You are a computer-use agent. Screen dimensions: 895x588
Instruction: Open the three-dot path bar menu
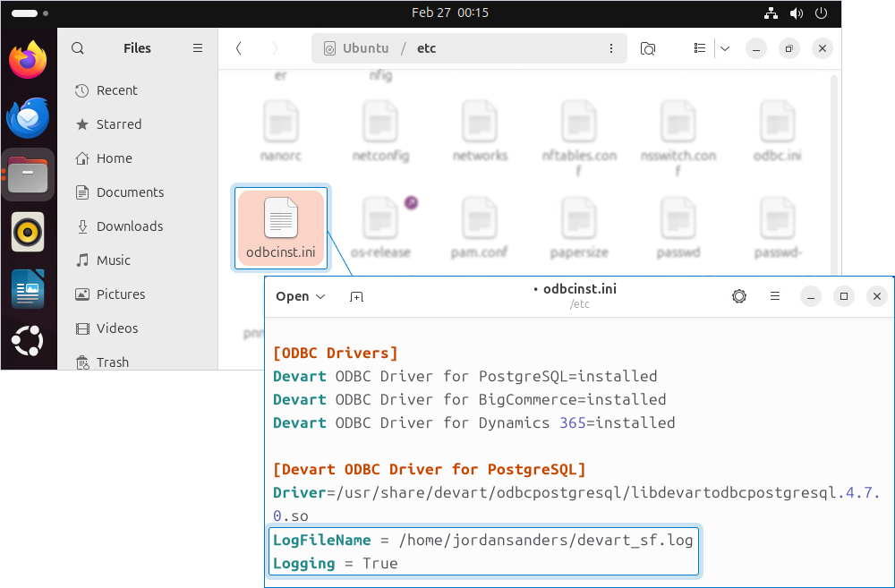pyautogui.click(x=611, y=48)
